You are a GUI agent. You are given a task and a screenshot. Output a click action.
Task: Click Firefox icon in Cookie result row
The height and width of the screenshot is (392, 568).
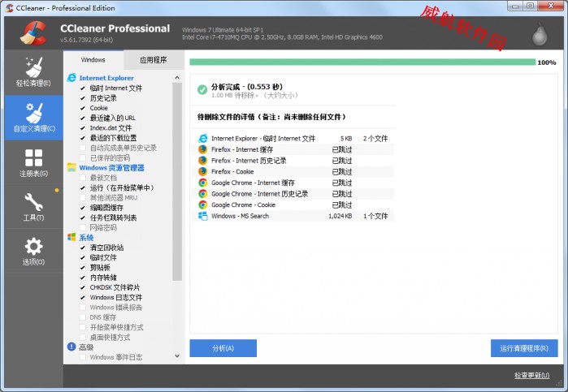(203, 171)
